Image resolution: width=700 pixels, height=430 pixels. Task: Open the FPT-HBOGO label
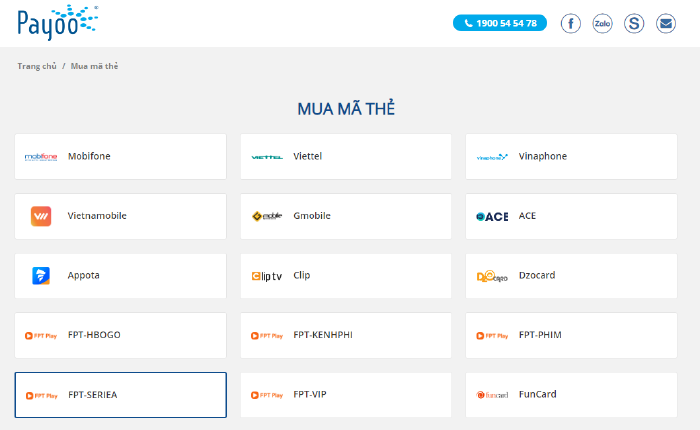pyautogui.click(x=94, y=335)
